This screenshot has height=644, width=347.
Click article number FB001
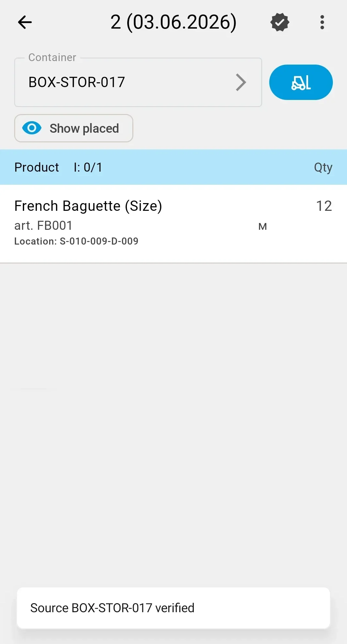(43, 226)
